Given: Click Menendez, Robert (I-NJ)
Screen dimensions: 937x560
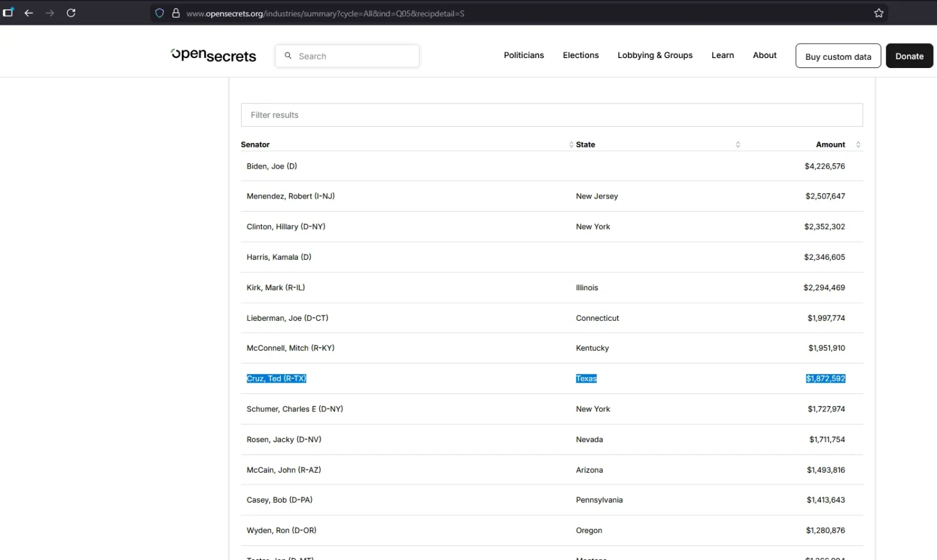Looking at the screenshot, I should [290, 196].
